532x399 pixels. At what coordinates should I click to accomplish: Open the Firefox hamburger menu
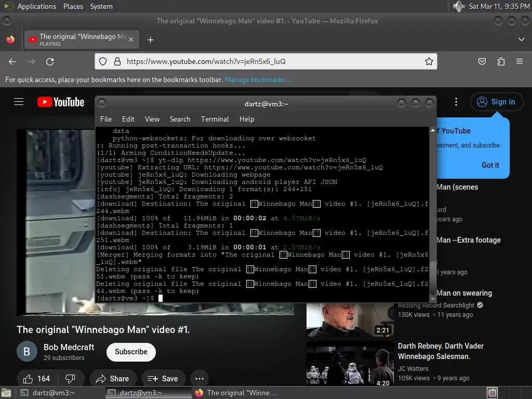point(520,61)
